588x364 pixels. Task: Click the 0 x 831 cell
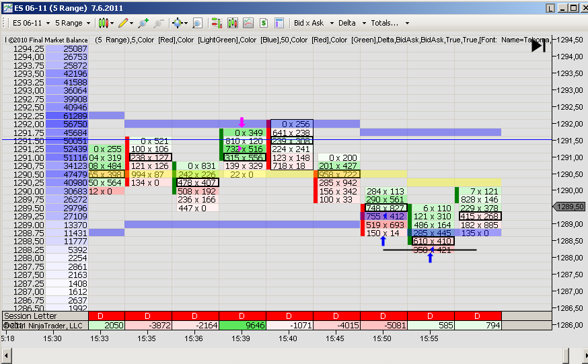(198, 166)
